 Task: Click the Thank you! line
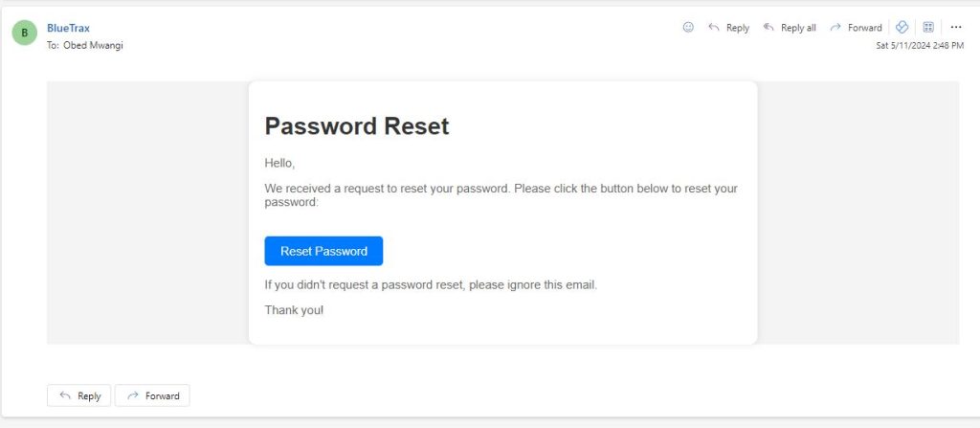294,310
